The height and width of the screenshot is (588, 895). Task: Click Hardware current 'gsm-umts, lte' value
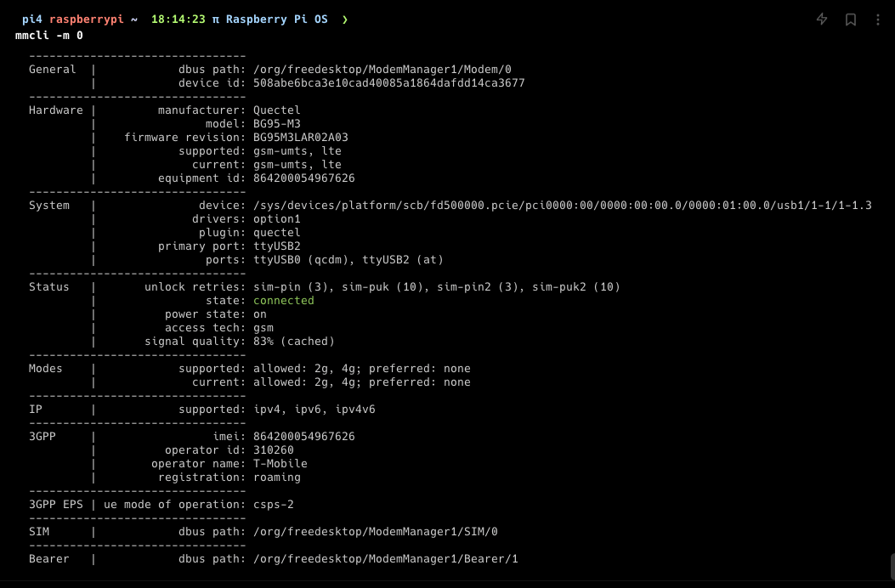297,165
